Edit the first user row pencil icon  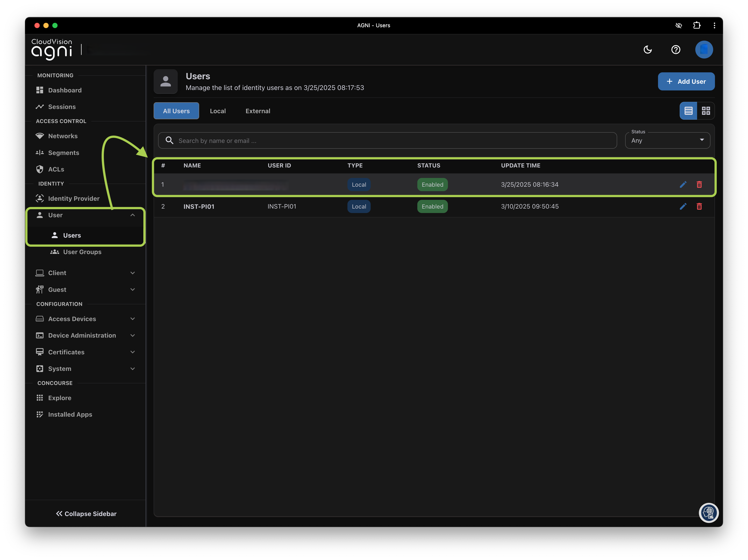coord(683,184)
